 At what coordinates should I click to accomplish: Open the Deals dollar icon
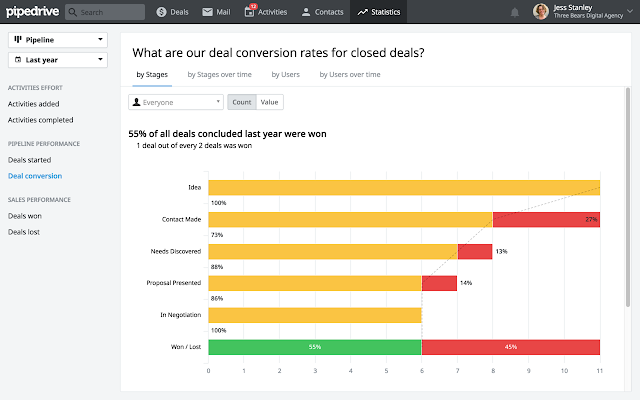[162, 12]
